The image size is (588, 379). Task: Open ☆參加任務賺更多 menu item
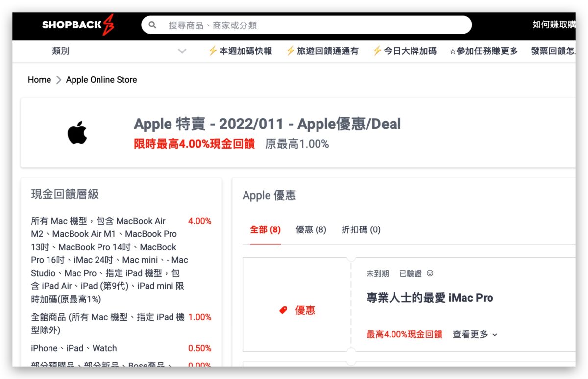click(x=484, y=51)
